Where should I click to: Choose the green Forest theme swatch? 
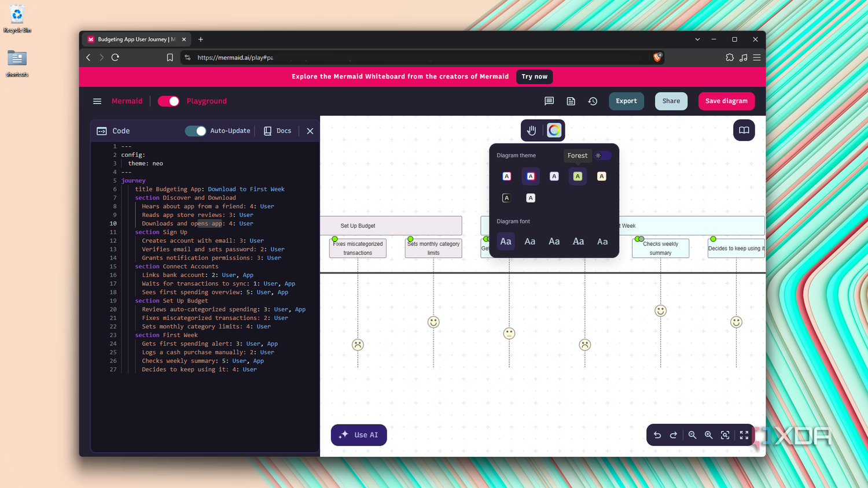tap(578, 176)
